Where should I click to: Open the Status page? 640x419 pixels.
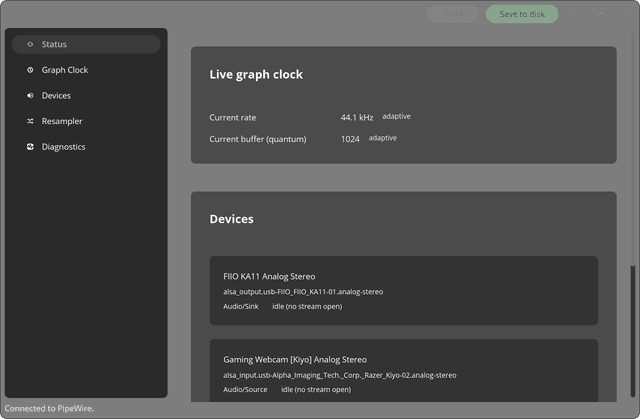[x=86, y=44]
